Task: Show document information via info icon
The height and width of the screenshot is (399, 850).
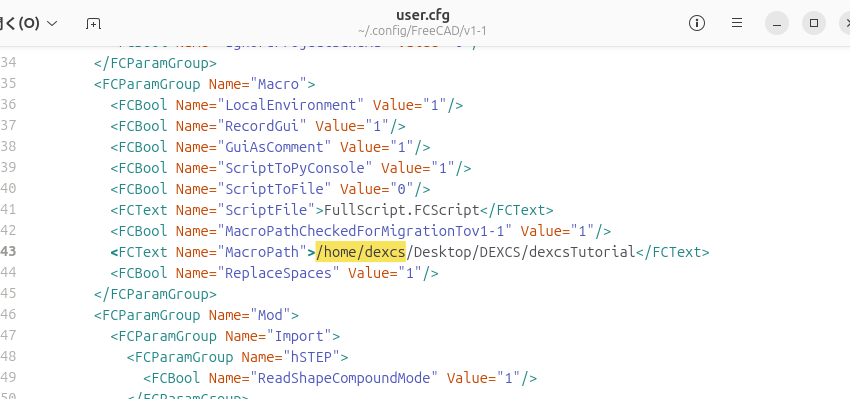Action: [697, 23]
